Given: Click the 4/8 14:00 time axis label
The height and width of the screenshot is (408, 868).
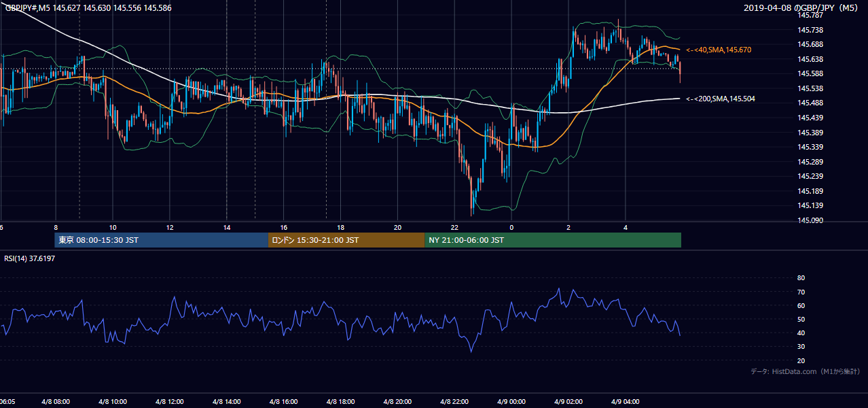Looking at the screenshot, I should [x=227, y=402].
